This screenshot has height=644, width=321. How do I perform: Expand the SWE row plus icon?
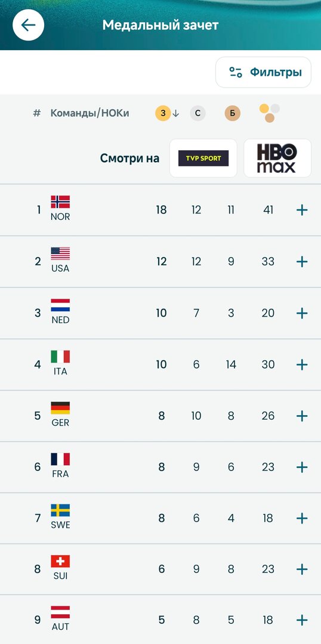(x=302, y=518)
